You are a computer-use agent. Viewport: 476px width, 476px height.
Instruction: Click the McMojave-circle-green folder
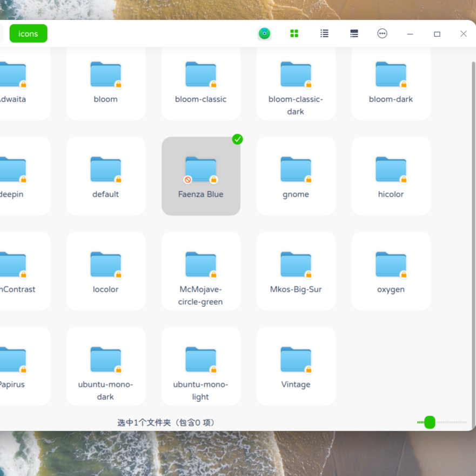pyautogui.click(x=200, y=265)
